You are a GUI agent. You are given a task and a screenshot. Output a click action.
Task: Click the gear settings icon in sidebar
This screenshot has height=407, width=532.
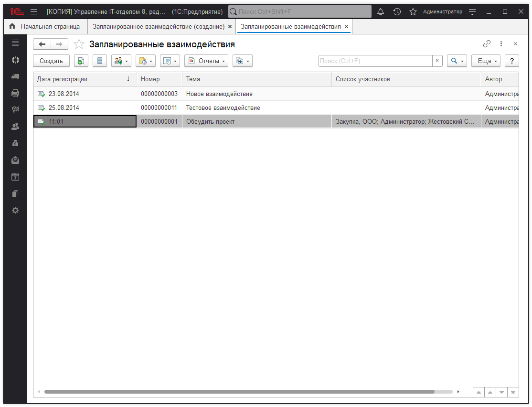pos(15,210)
